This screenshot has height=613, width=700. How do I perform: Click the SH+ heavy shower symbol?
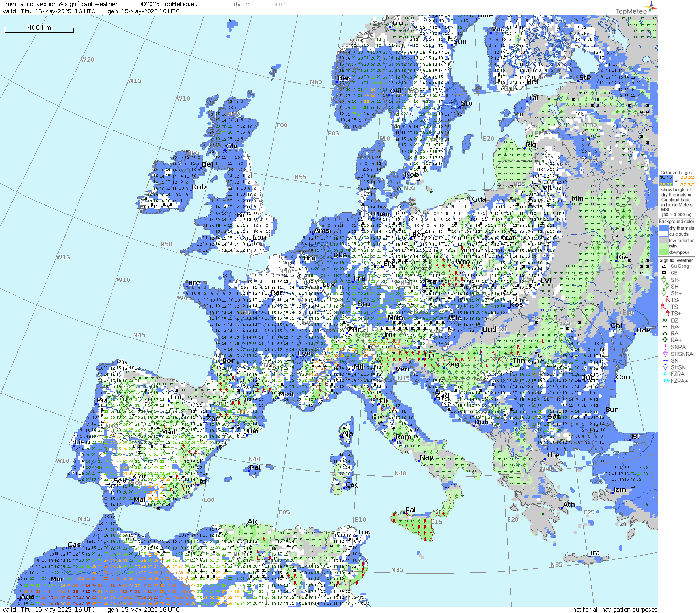pos(664,293)
